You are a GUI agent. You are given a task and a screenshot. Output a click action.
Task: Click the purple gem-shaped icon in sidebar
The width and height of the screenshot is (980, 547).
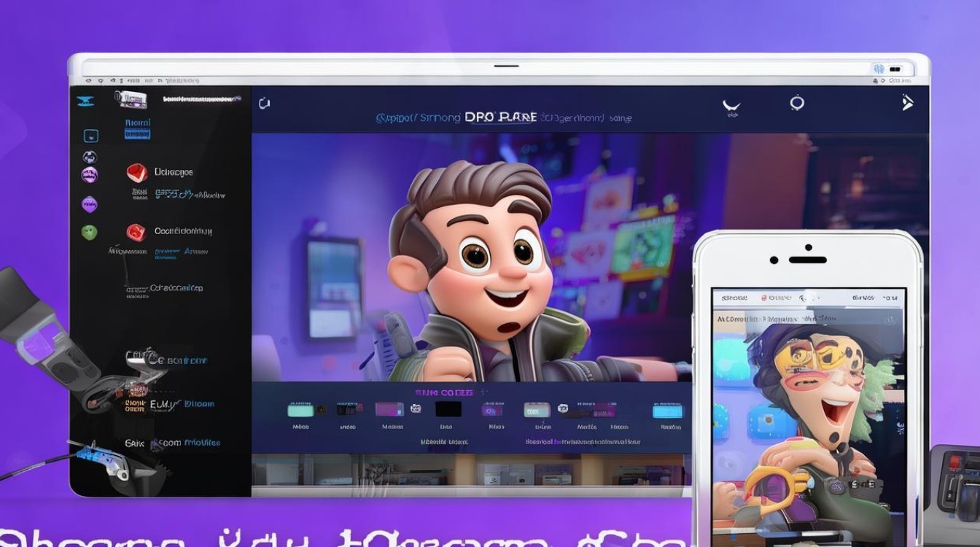point(89,203)
